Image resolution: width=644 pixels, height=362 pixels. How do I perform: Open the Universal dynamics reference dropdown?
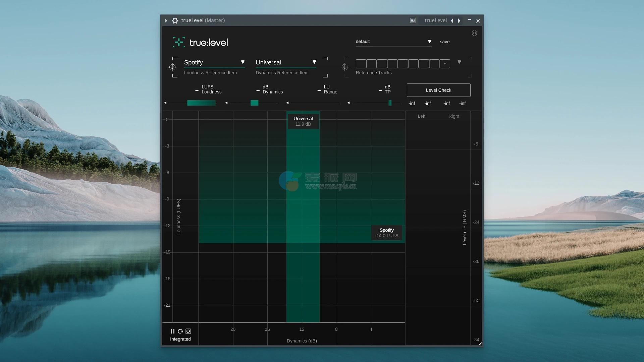click(314, 62)
